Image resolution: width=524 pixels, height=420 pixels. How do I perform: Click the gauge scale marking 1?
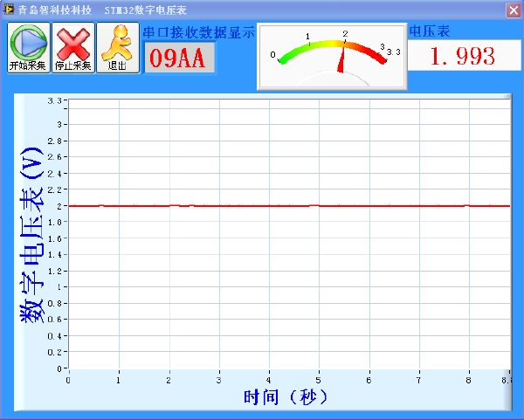pyautogui.click(x=307, y=37)
